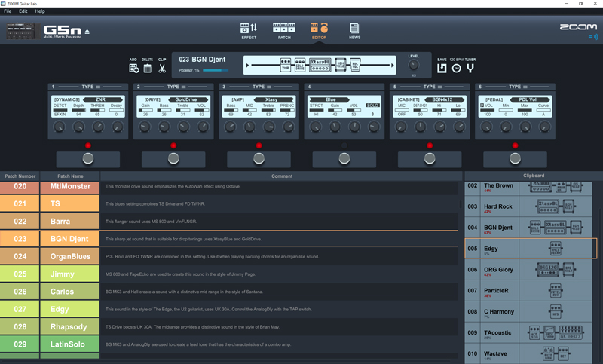Click the ZOOM connection status icon
The image size is (603, 364).
[x=593, y=37]
